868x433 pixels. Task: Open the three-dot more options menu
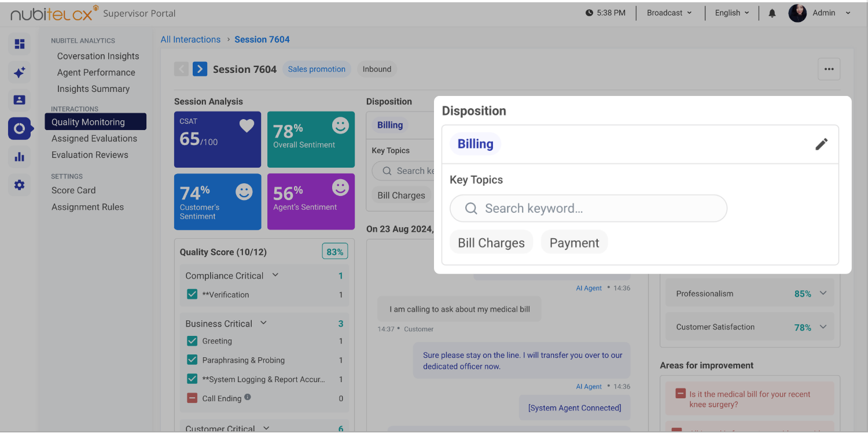coord(829,69)
